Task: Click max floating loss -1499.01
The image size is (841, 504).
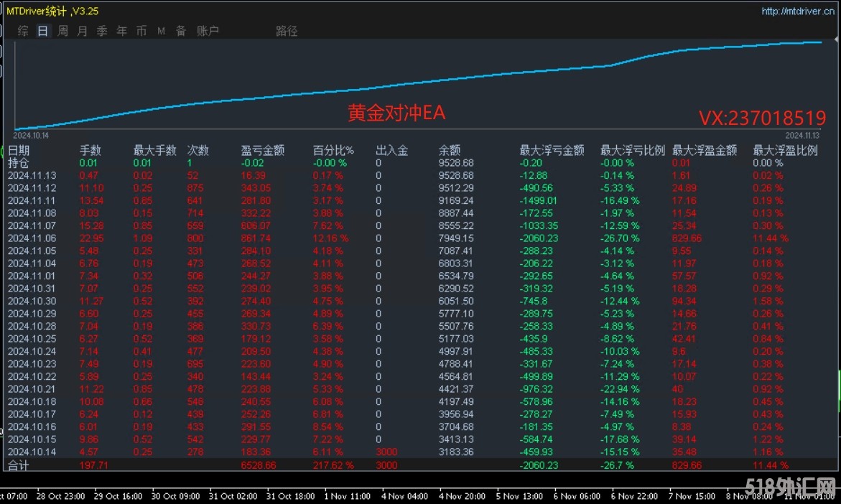Action: (538, 200)
